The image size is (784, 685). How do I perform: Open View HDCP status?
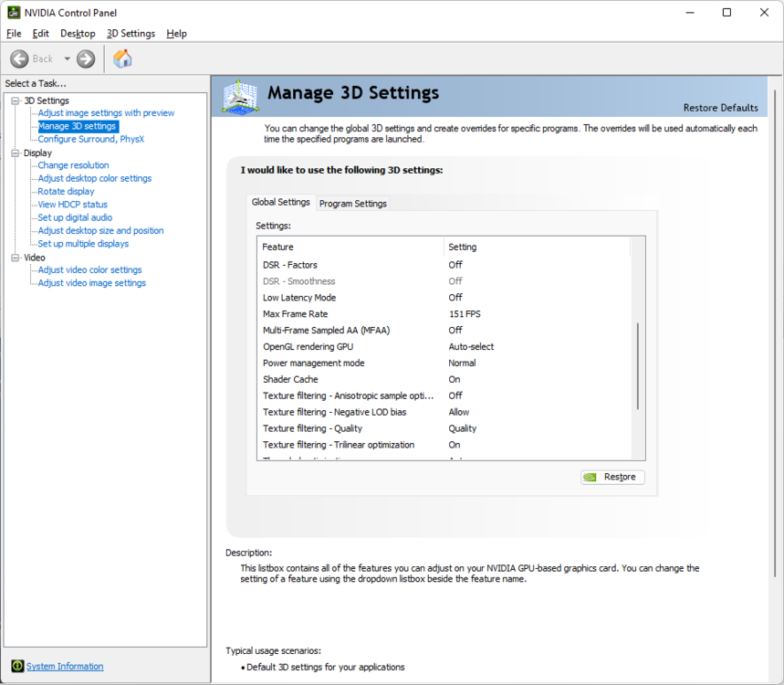pyautogui.click(x=72, y=205)
